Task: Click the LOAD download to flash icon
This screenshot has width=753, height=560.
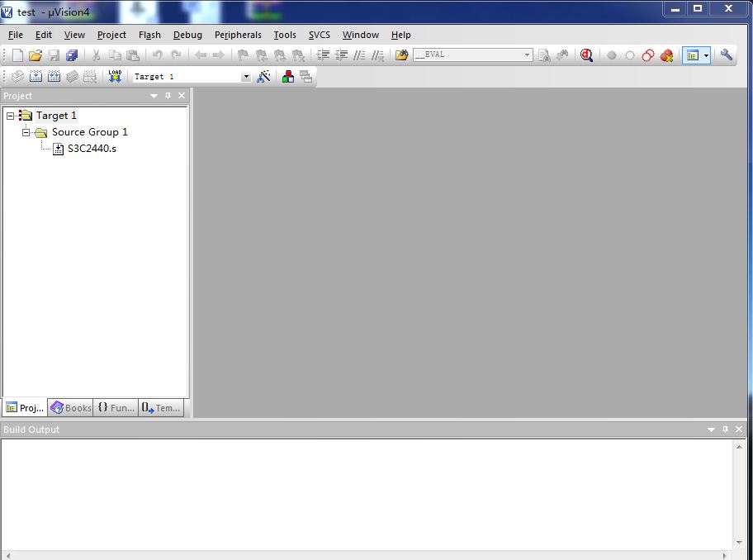Action: click(115, 76)
